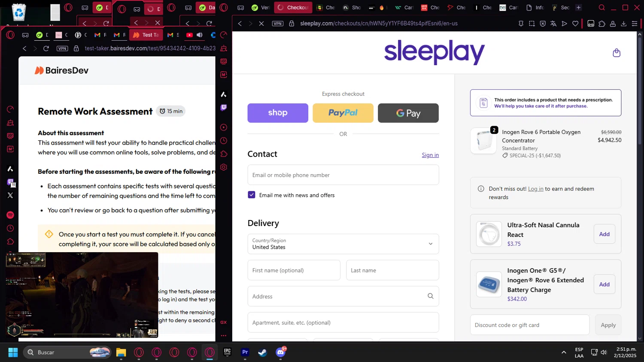
Task: Open Steam from the taskbar
Action: [x=262, y=352]
